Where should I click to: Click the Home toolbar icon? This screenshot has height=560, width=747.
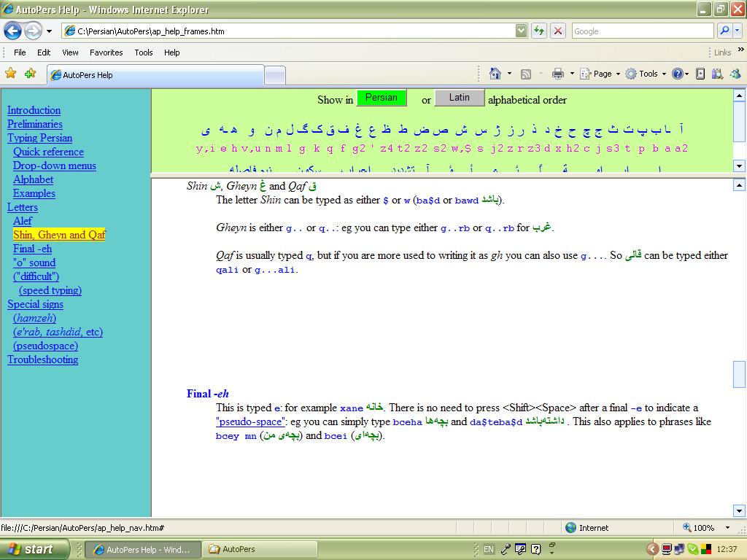click(494, 73)
